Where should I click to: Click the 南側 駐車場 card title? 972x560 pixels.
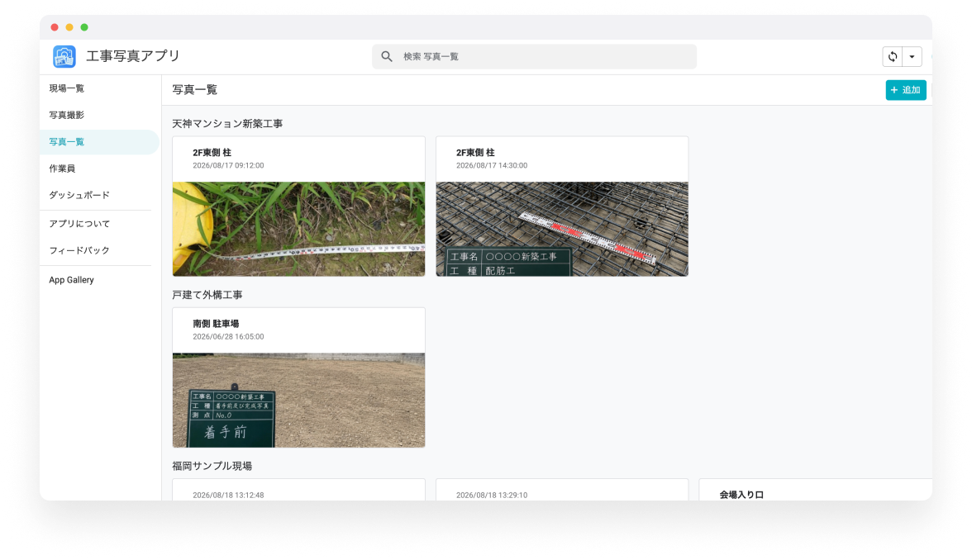point(216,324)
